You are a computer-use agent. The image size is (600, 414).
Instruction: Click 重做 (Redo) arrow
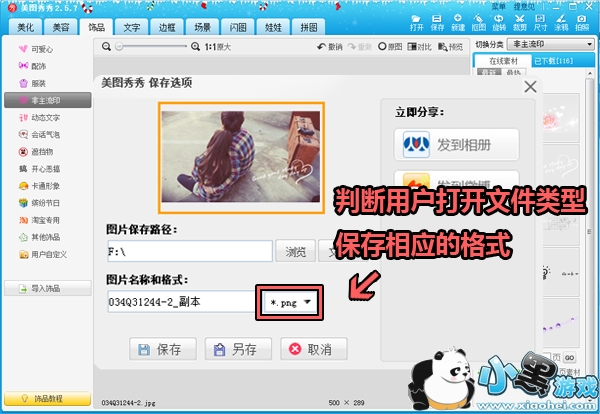360,47
